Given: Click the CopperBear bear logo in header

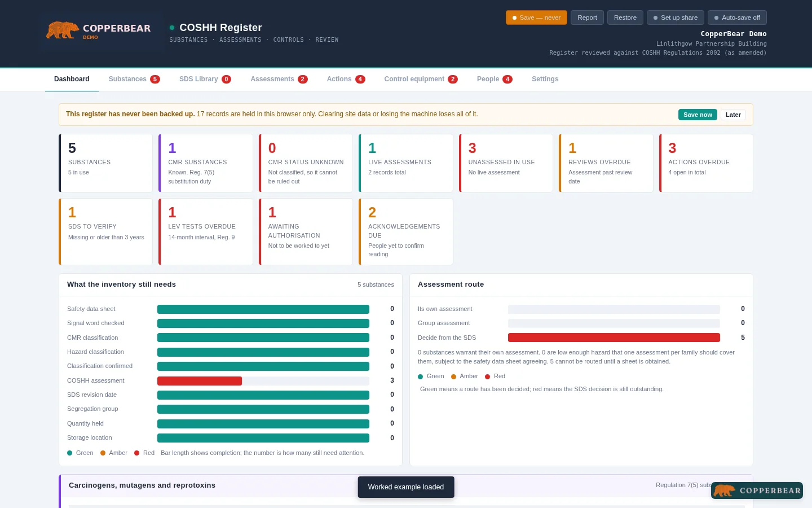Looking at the screenshot, I should 101,32.
